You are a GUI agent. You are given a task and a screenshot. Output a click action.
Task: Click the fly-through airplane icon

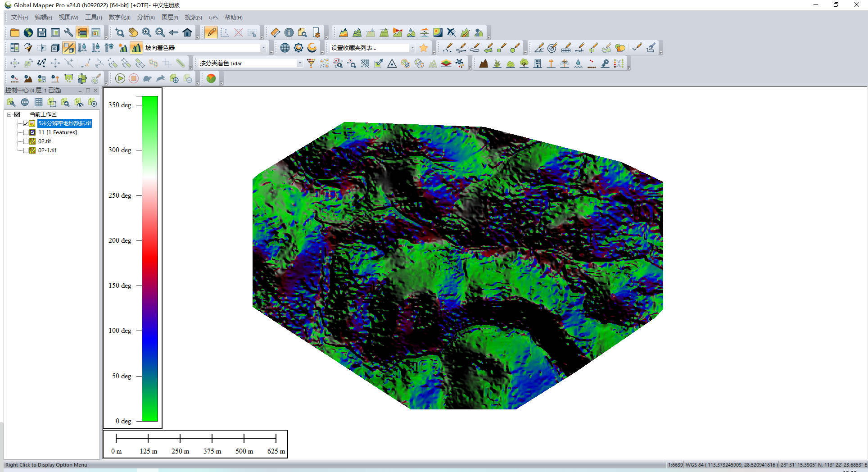pyautogui.click(x=452, y=32)
